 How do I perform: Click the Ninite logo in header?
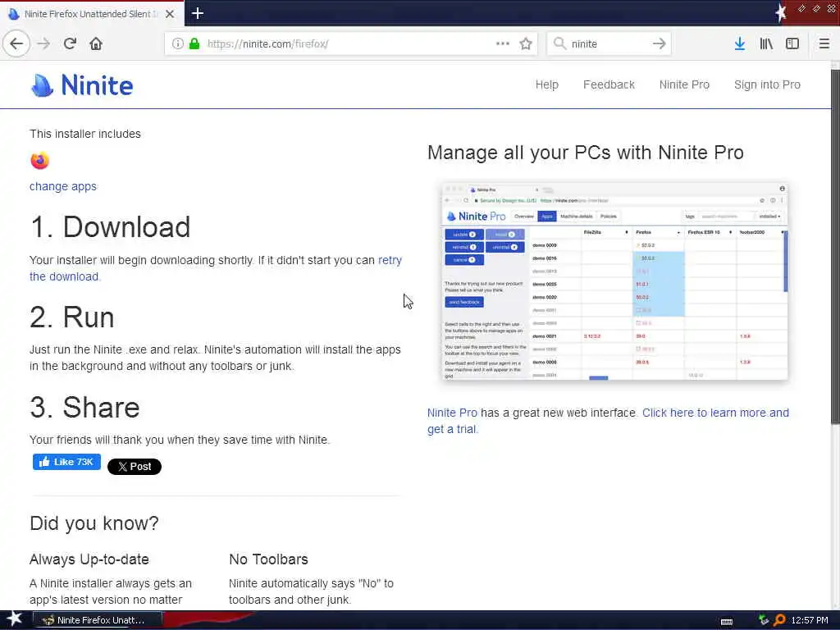pyautogui.click(x=82, y=85)
